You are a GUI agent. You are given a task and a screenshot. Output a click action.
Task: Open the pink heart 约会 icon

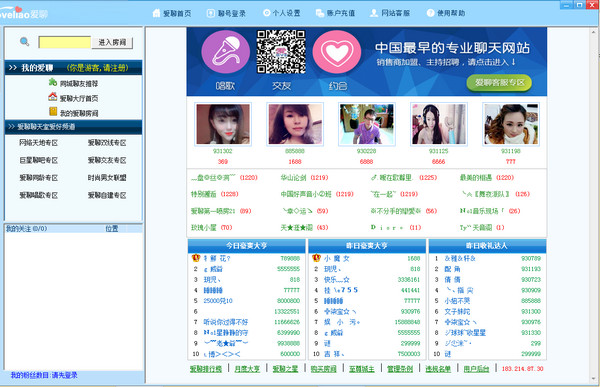point(337,52)
